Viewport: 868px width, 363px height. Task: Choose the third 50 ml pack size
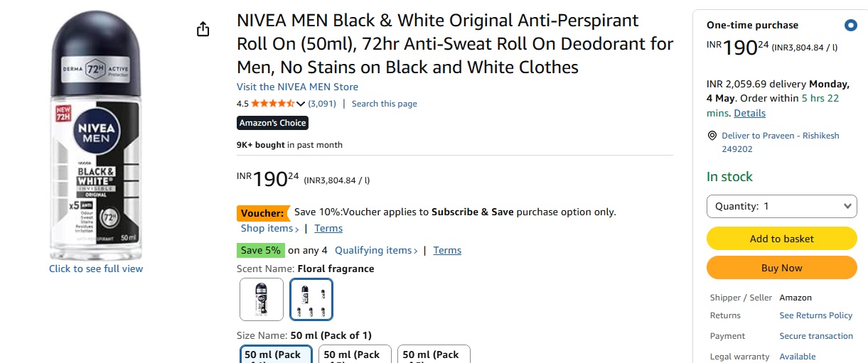[x=434, y=354]
